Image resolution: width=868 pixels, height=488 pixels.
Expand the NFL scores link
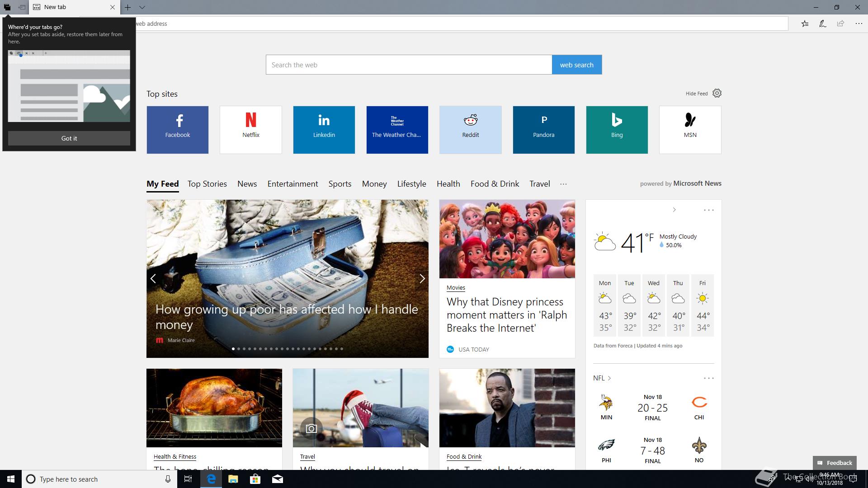(x=602, y=378)
